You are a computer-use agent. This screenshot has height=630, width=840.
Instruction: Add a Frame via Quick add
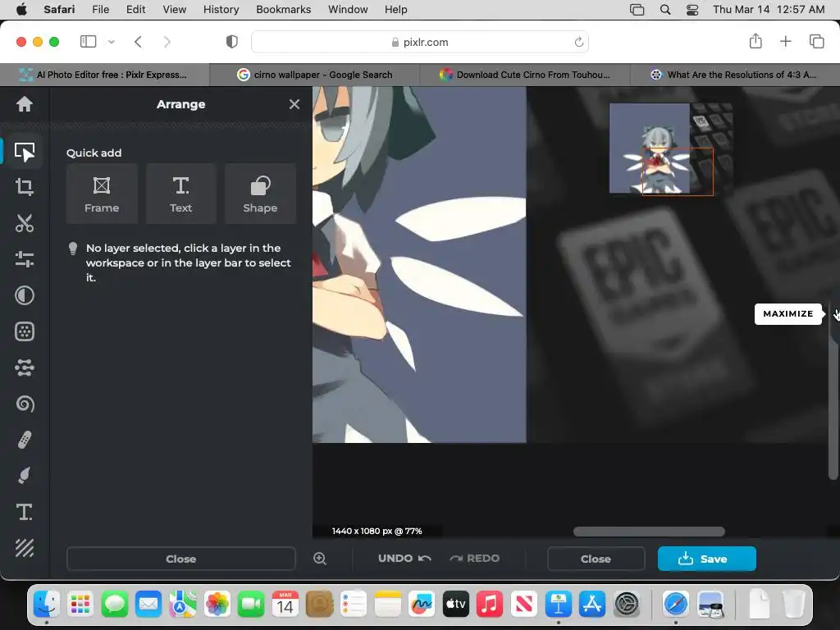tap(102, 194)
